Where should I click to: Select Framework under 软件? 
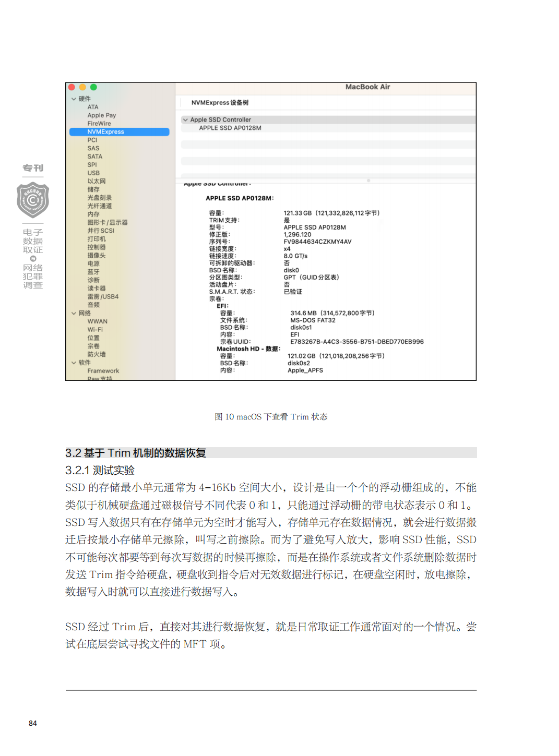pos(103,371)
